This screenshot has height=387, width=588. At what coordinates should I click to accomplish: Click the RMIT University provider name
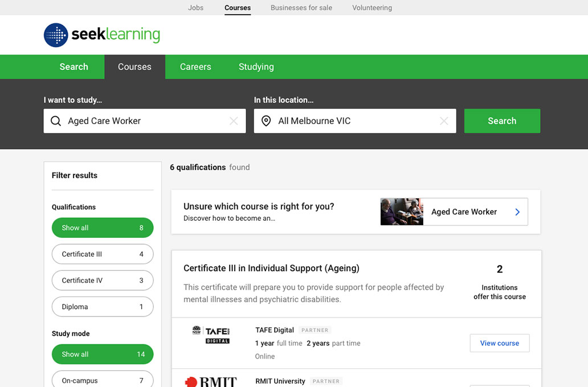pos(280,381)
